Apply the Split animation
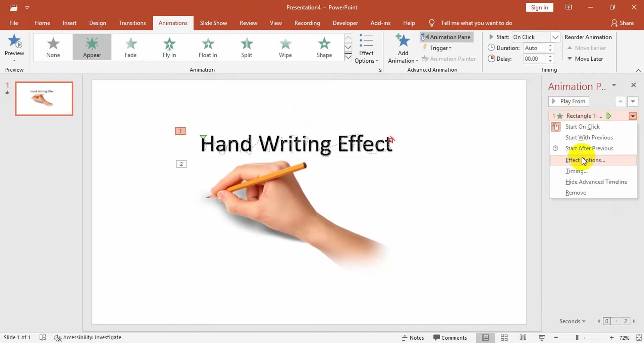Image resolution: width=644 pixels, height=343 pixels. [x=247, y=47]
